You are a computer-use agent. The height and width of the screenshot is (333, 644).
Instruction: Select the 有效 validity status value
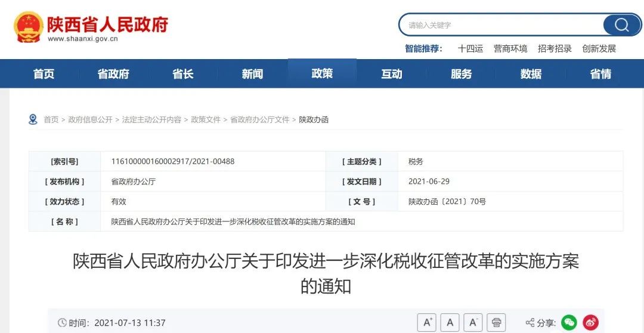pos(119,202)
